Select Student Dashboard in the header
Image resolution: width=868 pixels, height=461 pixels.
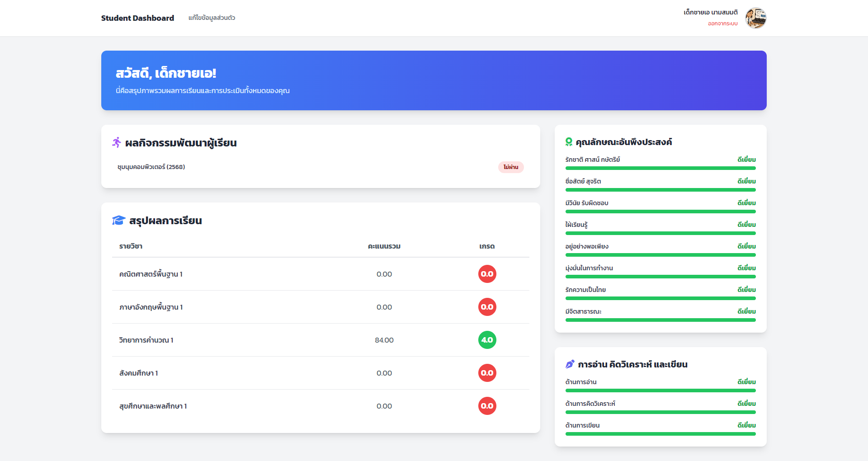click(x=137, y=18)
